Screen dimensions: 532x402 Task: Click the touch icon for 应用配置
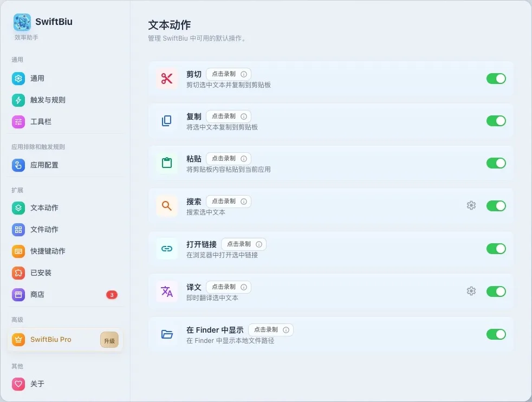click(x=18, y=165)
